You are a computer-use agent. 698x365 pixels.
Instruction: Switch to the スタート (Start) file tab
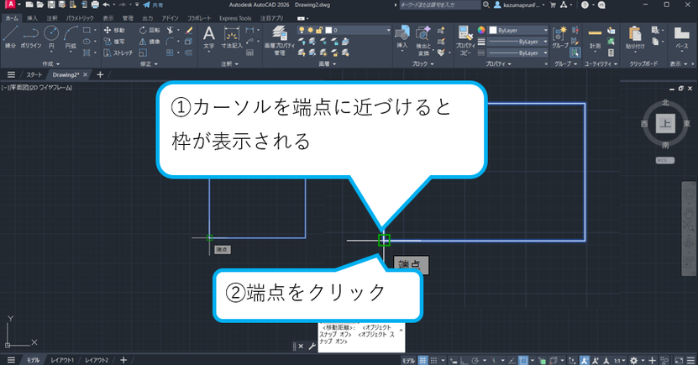[x=34, y=75]
